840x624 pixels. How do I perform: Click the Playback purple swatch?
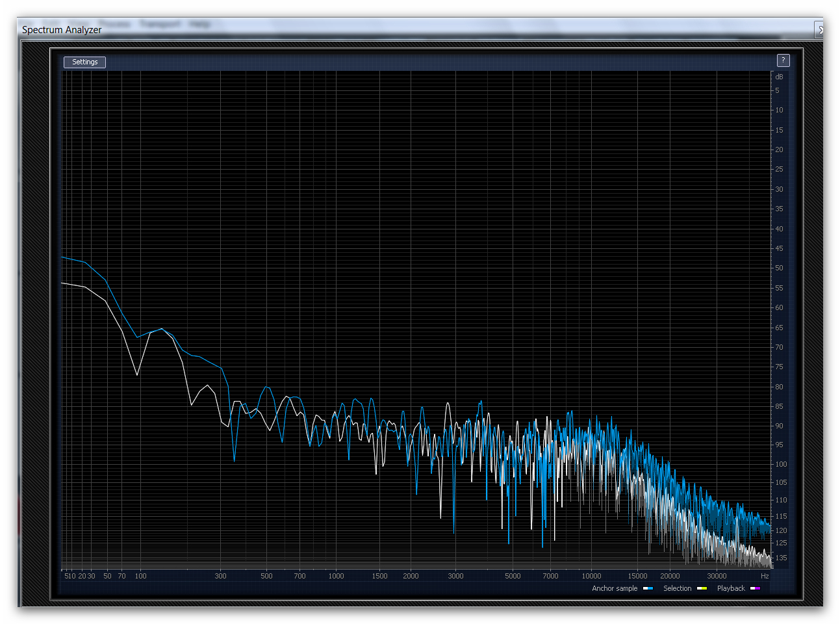755,589
